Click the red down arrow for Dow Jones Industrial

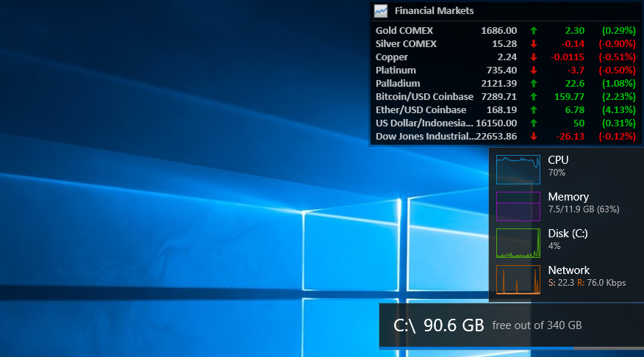click(x=534, y=136)
